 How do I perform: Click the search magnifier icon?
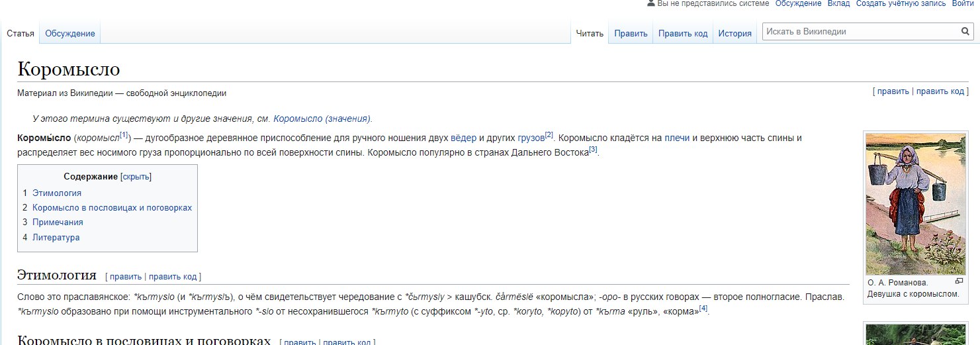[x=965, y=31]
